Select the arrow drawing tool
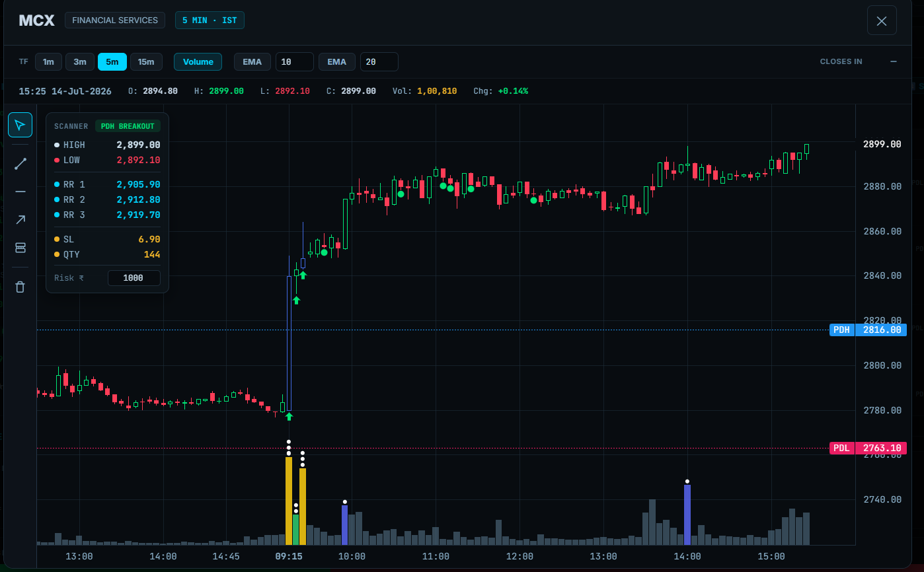The height and width of the screenshot is (572, 924). 20,220
